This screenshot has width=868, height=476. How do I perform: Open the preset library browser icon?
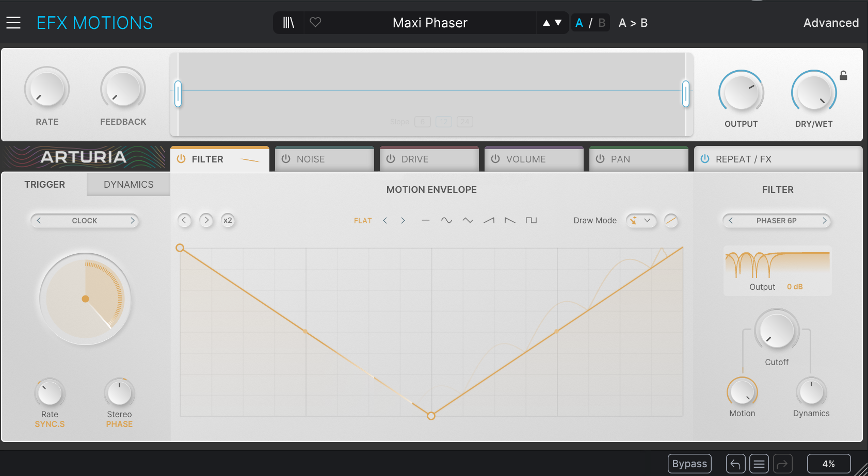tap(288, 23)
